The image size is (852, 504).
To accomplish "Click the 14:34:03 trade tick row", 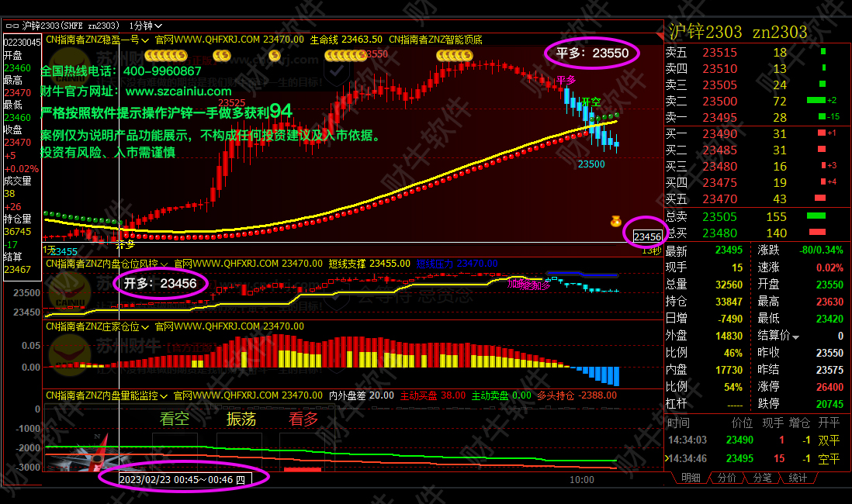I will point(754,440).
